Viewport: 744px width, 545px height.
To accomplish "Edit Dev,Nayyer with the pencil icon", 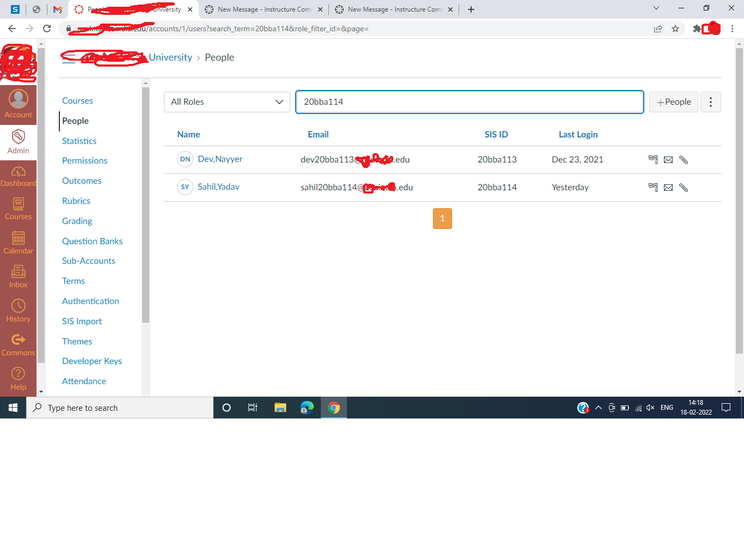I will coord(684,159).
